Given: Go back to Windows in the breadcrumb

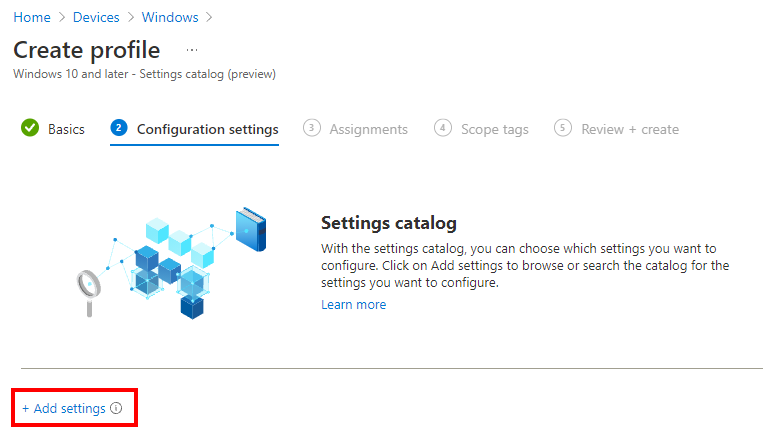Looking at the screenshot, I should click(x=170, y=17).
